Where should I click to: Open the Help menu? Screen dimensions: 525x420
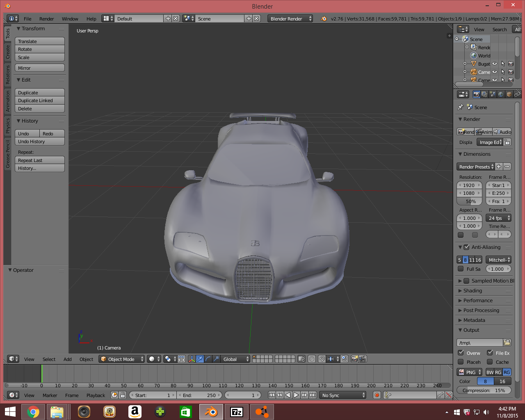pos(91,18)
